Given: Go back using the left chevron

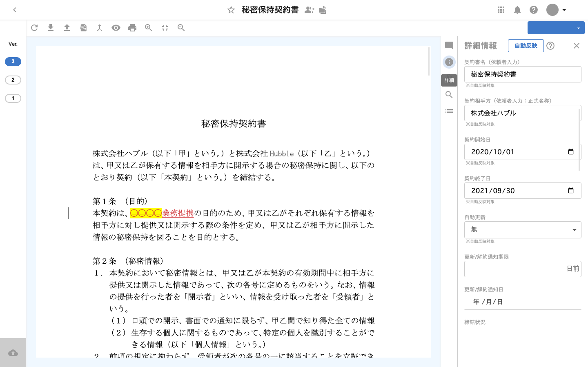Looking at the screenshot, I should [x=15, y=10].
